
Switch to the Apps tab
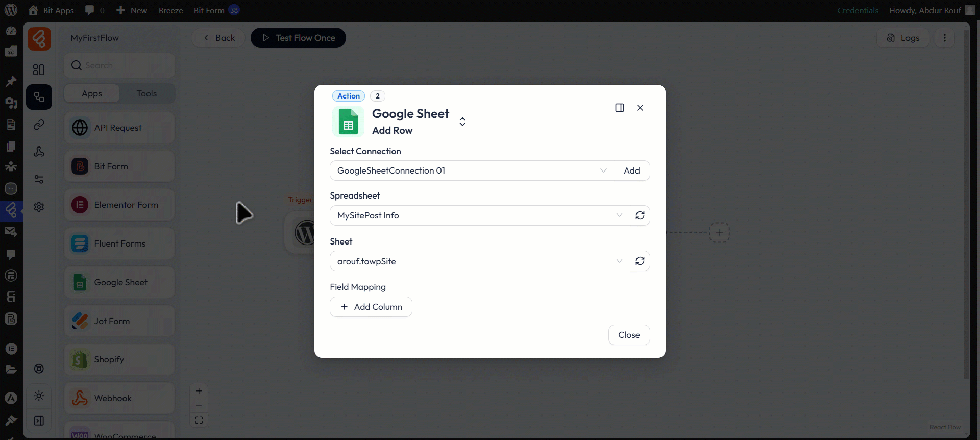point(92,93)
